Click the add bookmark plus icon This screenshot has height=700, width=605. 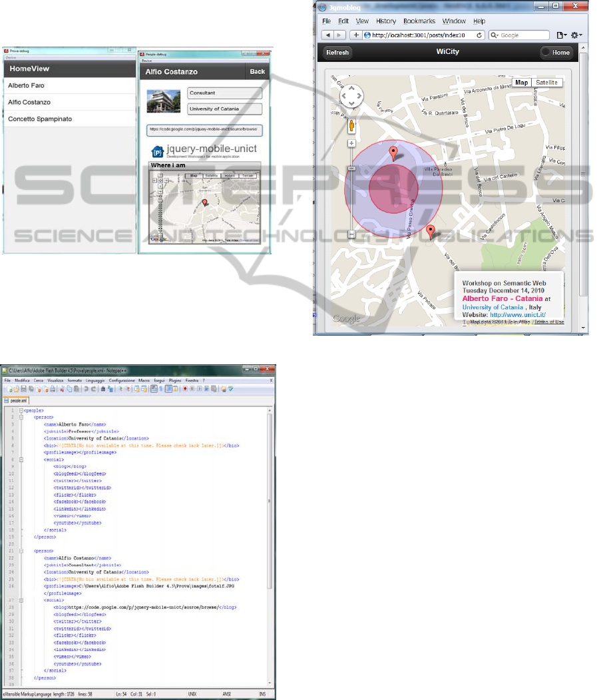(356, 35)
